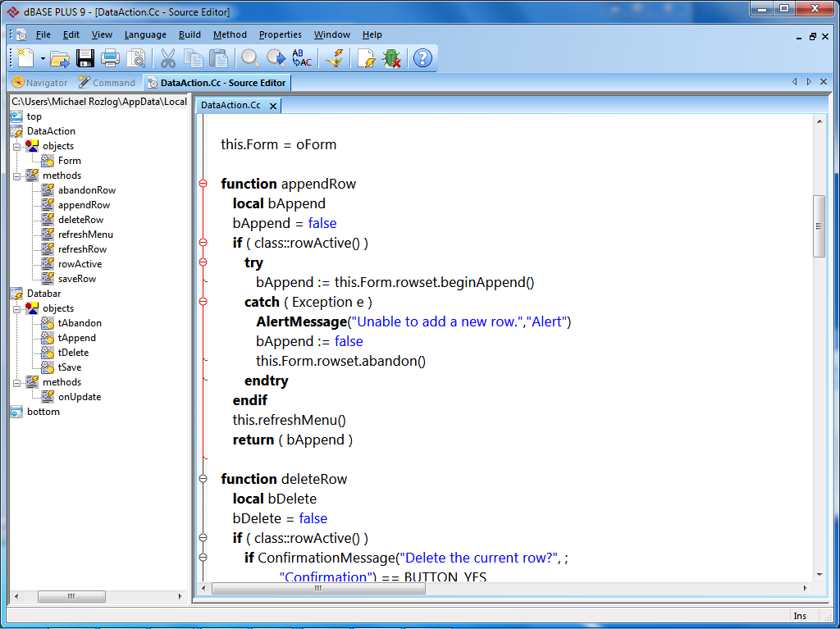Click the Paste clipboard icon

click(218, 58)
